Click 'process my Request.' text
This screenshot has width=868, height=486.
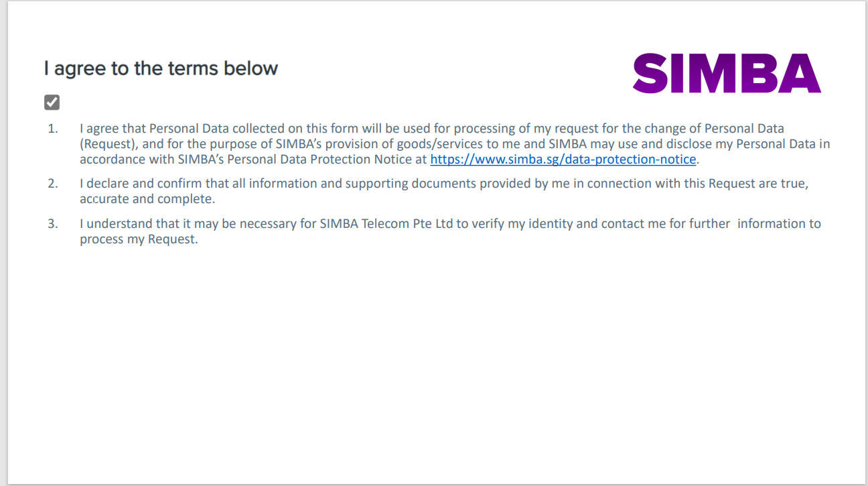click(x=139, y=239)
